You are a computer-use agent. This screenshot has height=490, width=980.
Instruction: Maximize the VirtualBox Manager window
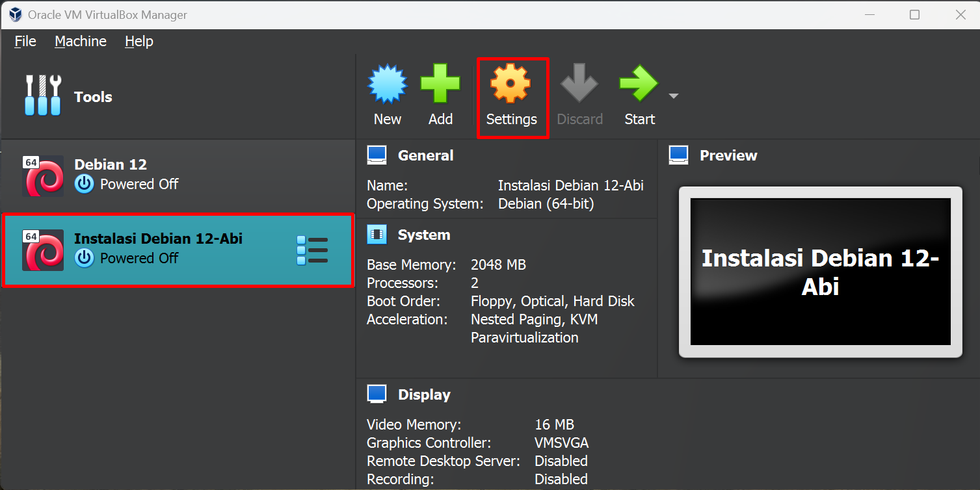point(914,14)
